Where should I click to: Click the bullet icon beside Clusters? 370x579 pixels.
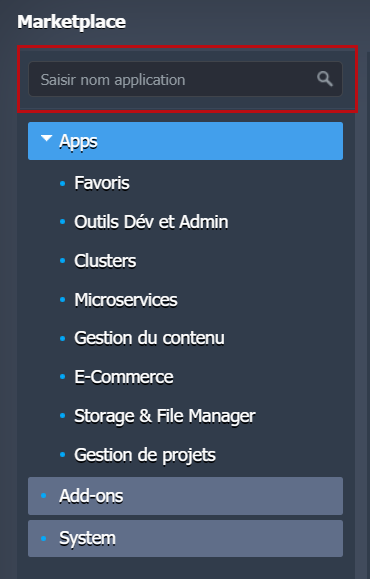[62, 261]
